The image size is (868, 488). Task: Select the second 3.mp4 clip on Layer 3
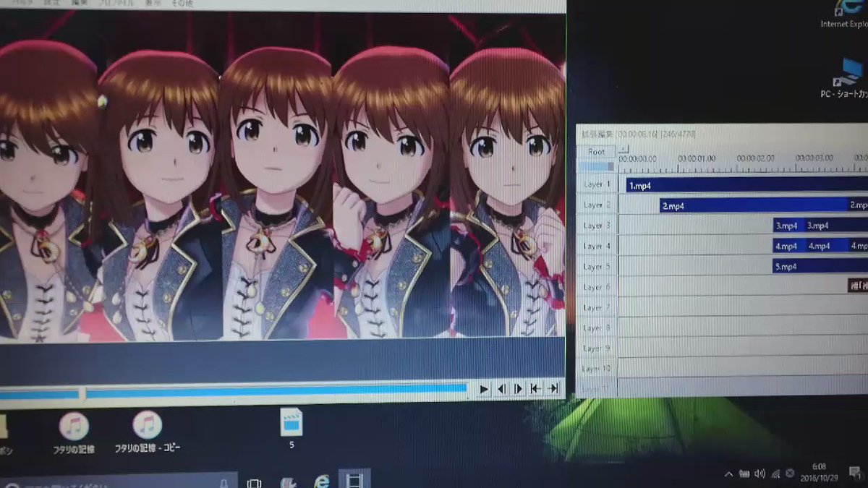[x=836, y=226]
